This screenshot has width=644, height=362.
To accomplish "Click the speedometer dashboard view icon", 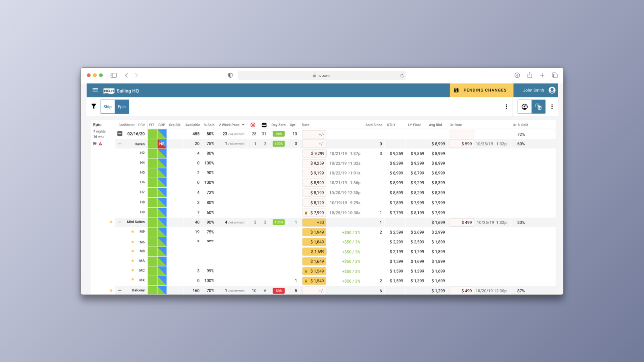I will (525, 107).
